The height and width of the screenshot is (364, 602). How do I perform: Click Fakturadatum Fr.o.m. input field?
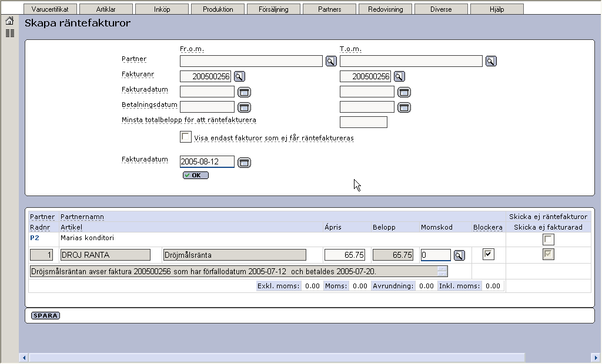[207, 92]
